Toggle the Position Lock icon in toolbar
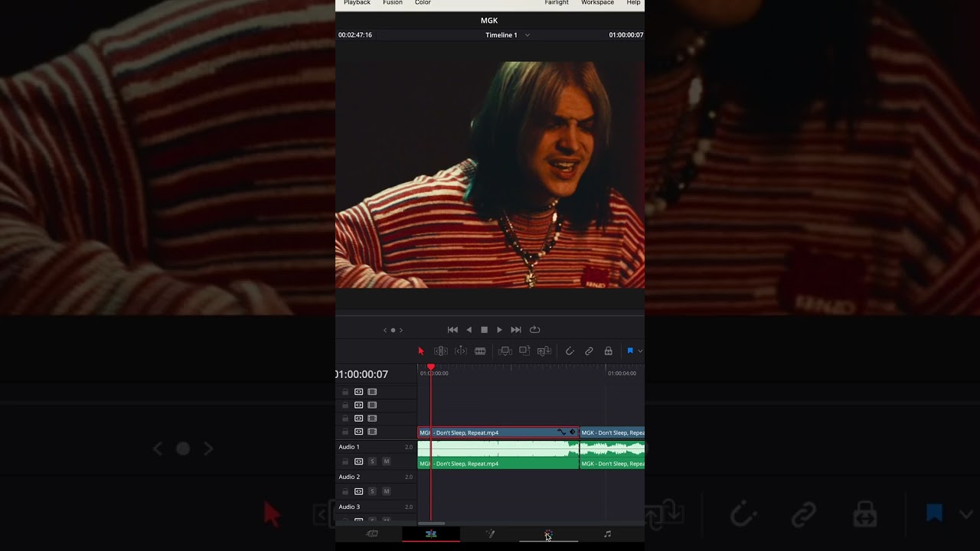980x551 pixels. (x=608, y=351)
